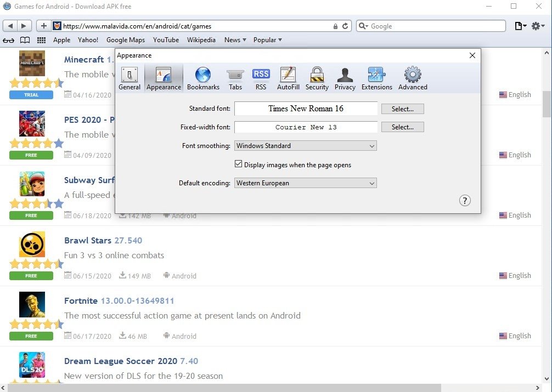Viewport: 552px width, 392px height.
Task: Open the browser settings gear menu
Action: [538, 26]
